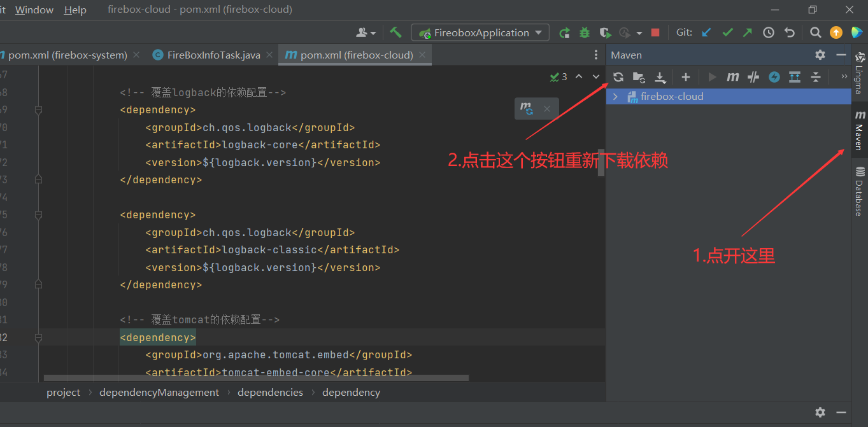Fold the logback-core dependency block
The width and height of the screenshot is (868, 427).
pyautogui.click(x=38, y=110)
